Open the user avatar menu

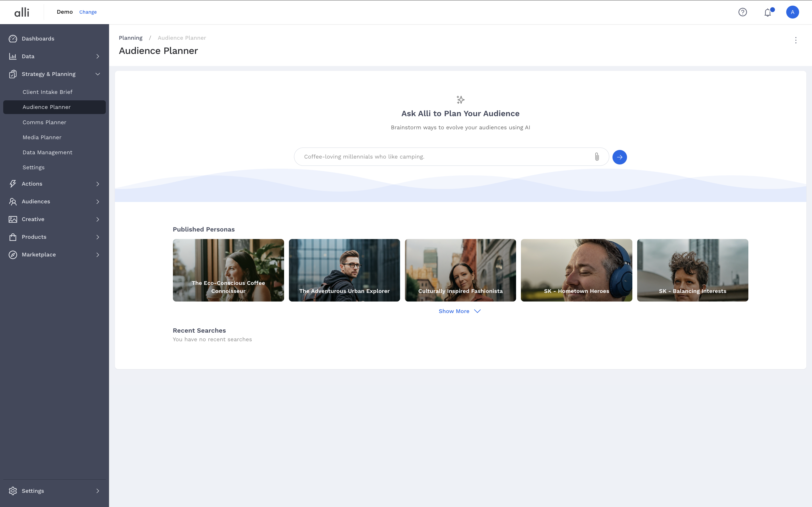[x=792, y=12]
